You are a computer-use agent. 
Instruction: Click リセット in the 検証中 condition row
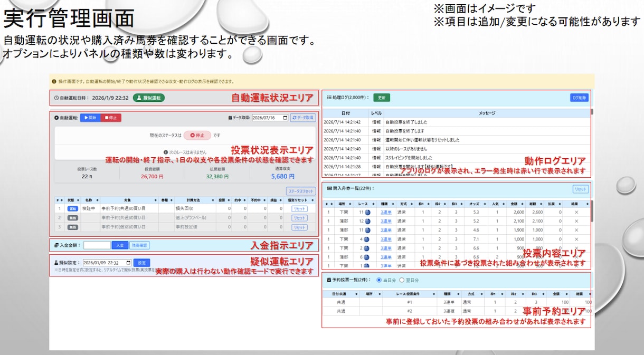(x=299, y=209)
